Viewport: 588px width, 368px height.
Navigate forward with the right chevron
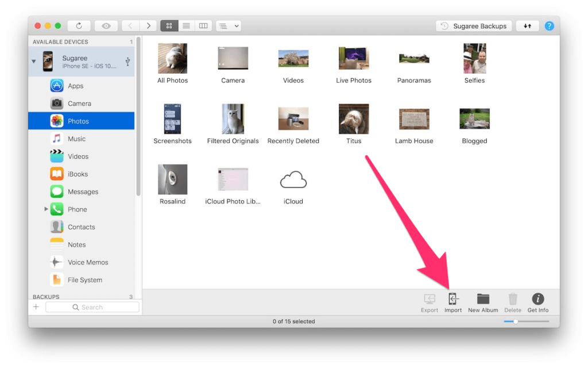point(149,26)
